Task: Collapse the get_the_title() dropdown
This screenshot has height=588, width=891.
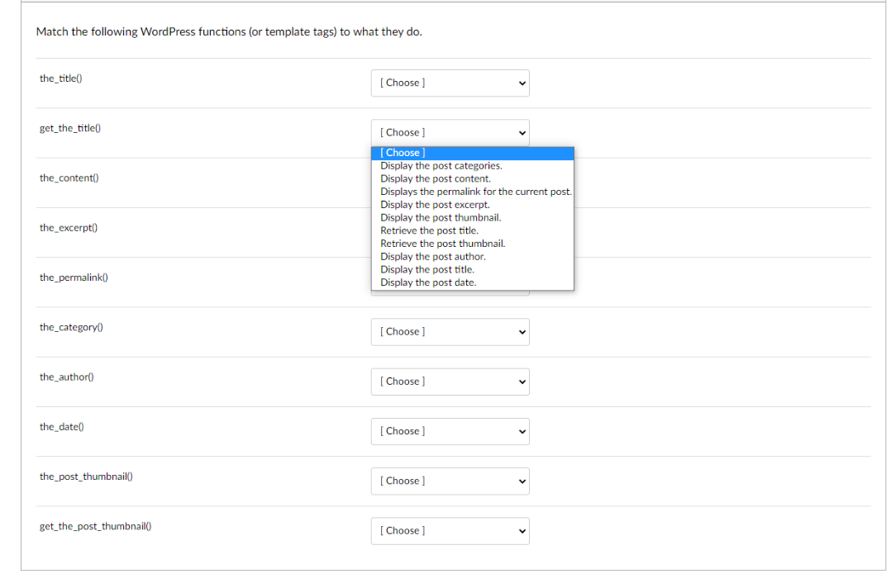Action: pos(450,133)
